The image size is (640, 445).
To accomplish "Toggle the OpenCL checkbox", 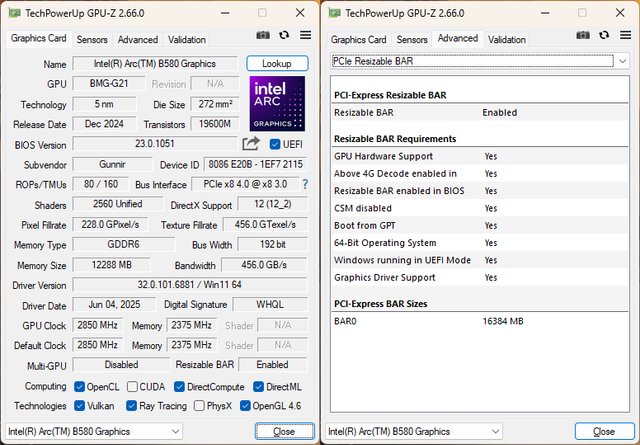I will tap(79, 387).
